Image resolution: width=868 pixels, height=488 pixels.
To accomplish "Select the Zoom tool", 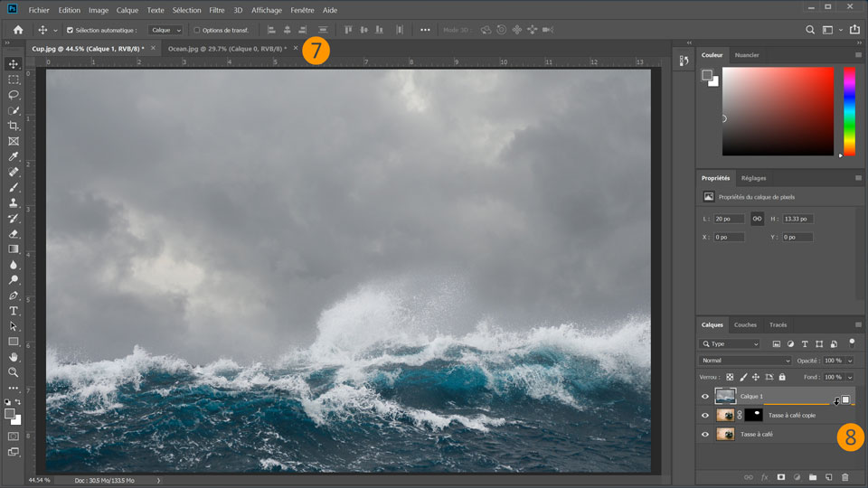I will pos(14,372).
